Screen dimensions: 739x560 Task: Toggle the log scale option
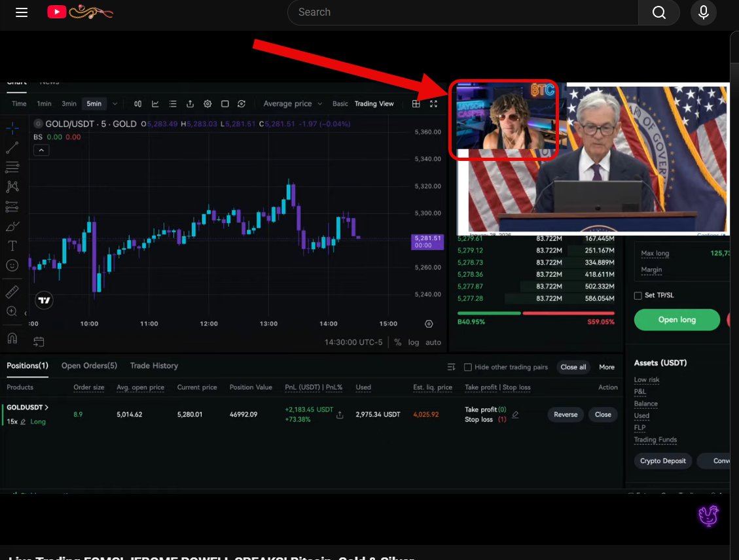tap(413, 342)
